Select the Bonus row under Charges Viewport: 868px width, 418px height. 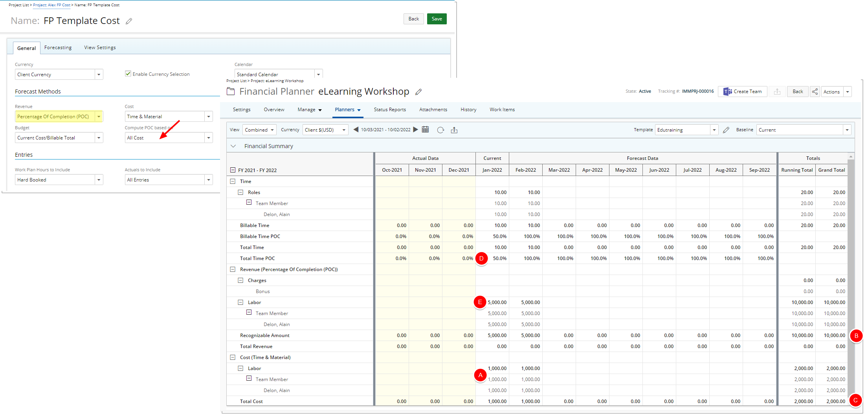262,291
